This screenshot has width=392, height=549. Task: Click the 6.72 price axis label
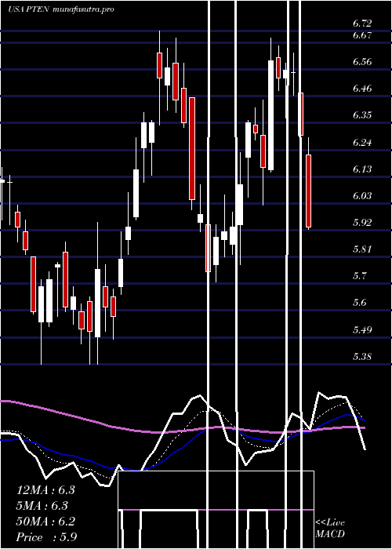pyautogui.click(x=362, y=24)
